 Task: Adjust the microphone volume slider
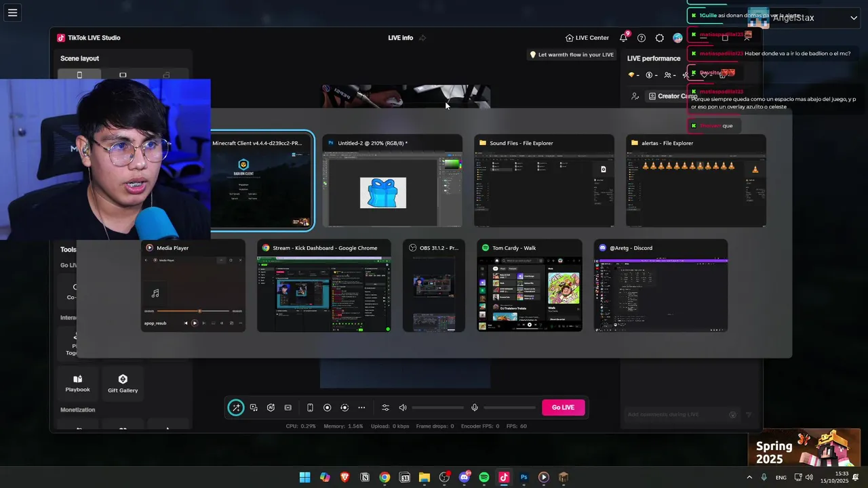pyautogui.click(x=509, y=407)
